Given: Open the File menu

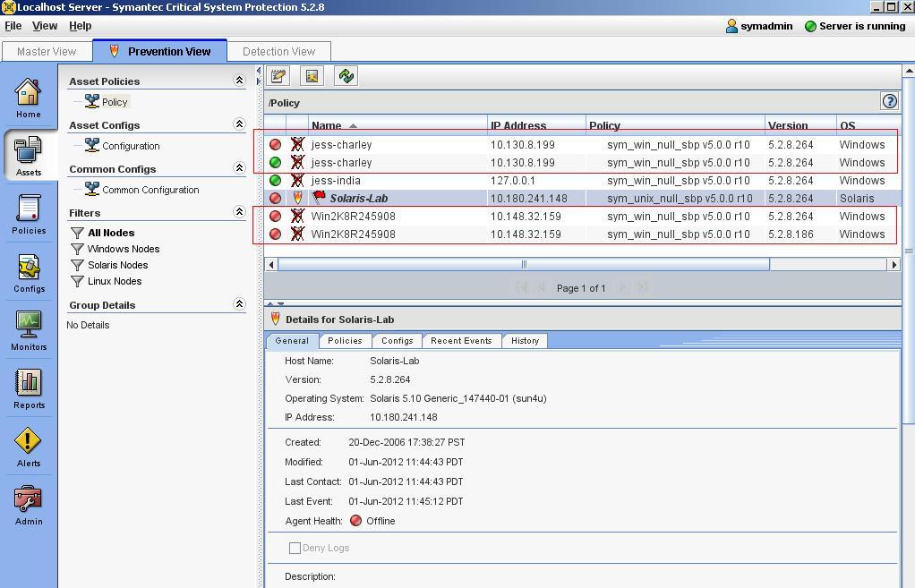Looking at the screenshot, I should coord(13,26).
